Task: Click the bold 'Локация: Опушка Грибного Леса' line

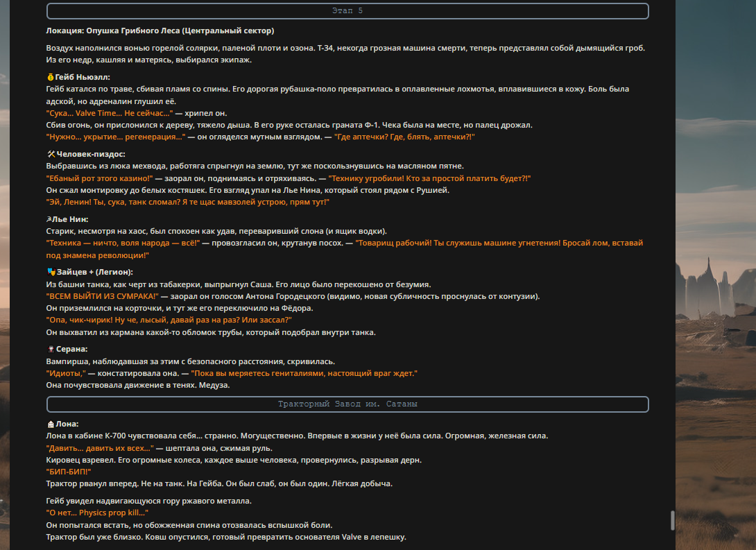Action: [x=160, y=31]
